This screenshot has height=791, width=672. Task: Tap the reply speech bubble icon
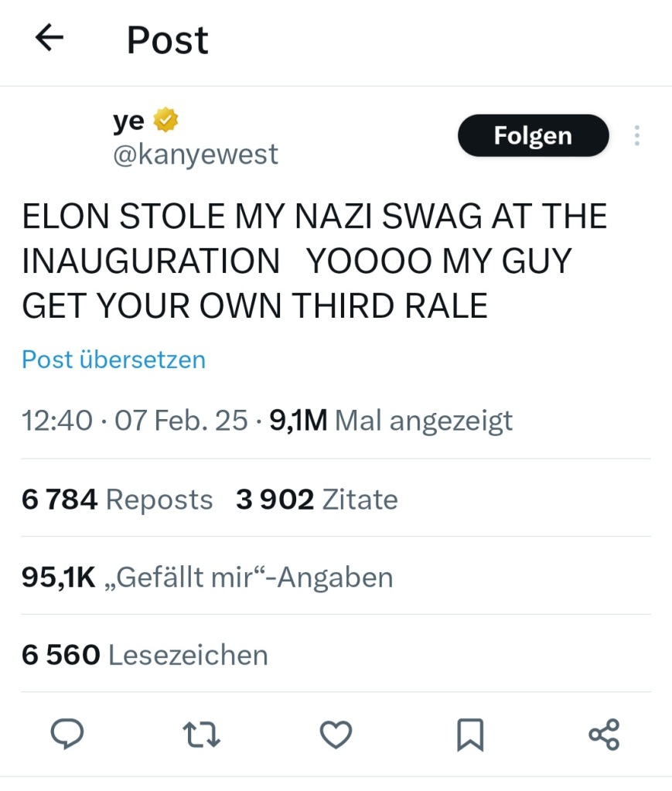coord(67,735)
